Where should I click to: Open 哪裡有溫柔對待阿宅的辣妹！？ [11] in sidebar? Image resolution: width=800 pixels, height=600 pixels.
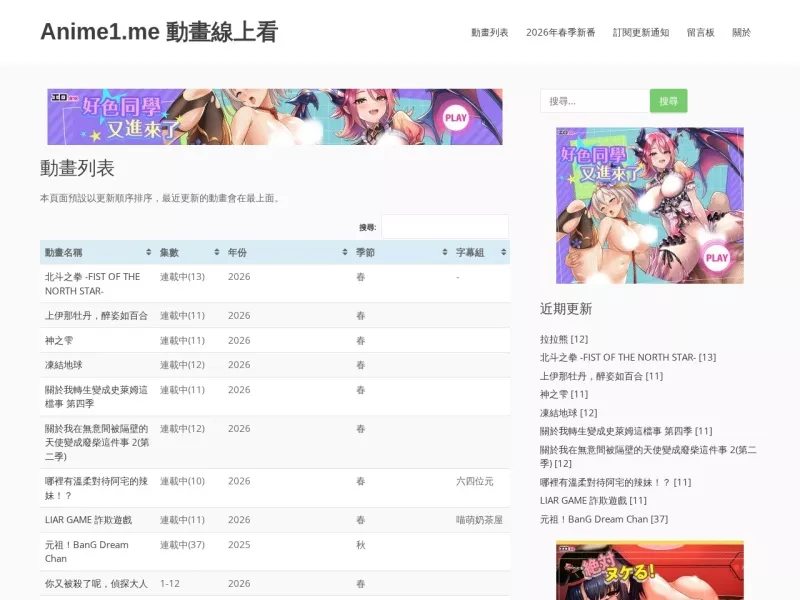coord(615,482)
